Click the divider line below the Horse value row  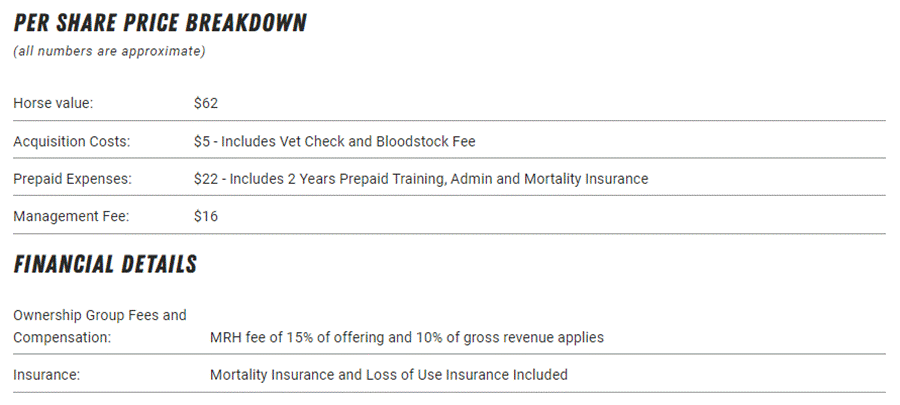[x=449, y=121]
